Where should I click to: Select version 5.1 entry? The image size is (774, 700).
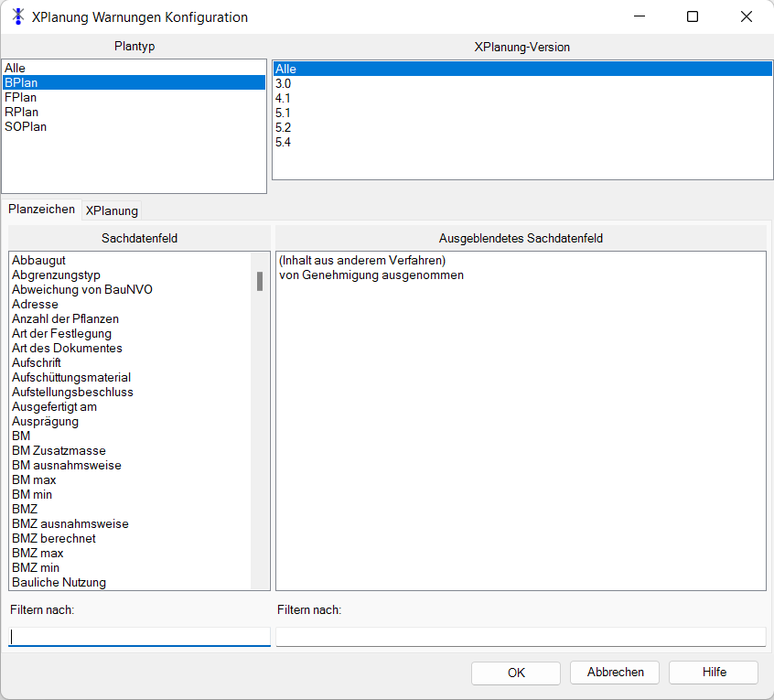(x=284, y=113)
